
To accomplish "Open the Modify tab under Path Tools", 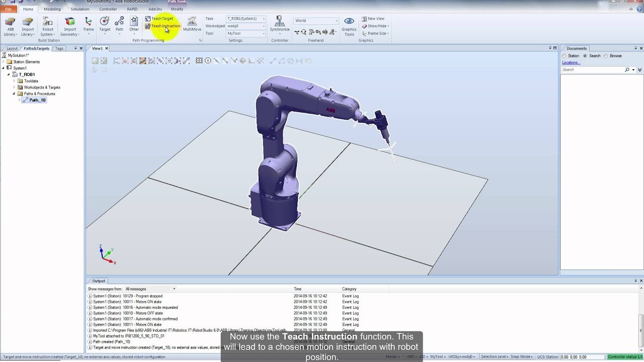I will click(177, 9).
